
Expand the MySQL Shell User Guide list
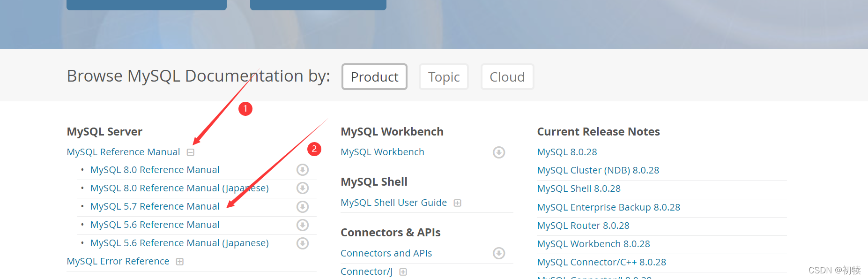click(458, 203)
